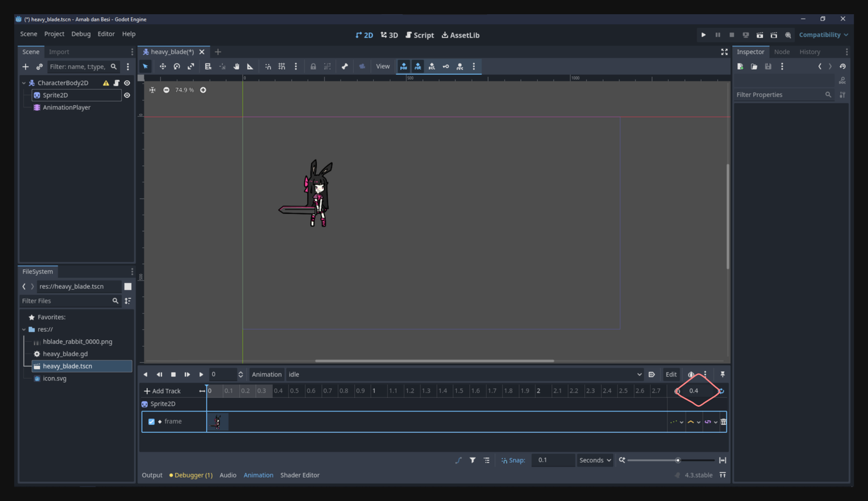This screenshot has height=501, width=868.
Task: Zoom in the 2D viewport
Action: tap(203, 90)
